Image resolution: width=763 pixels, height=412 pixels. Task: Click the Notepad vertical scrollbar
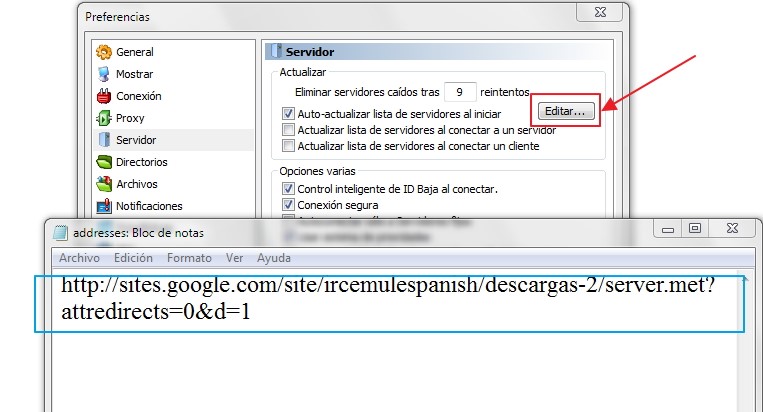point(746,340)
